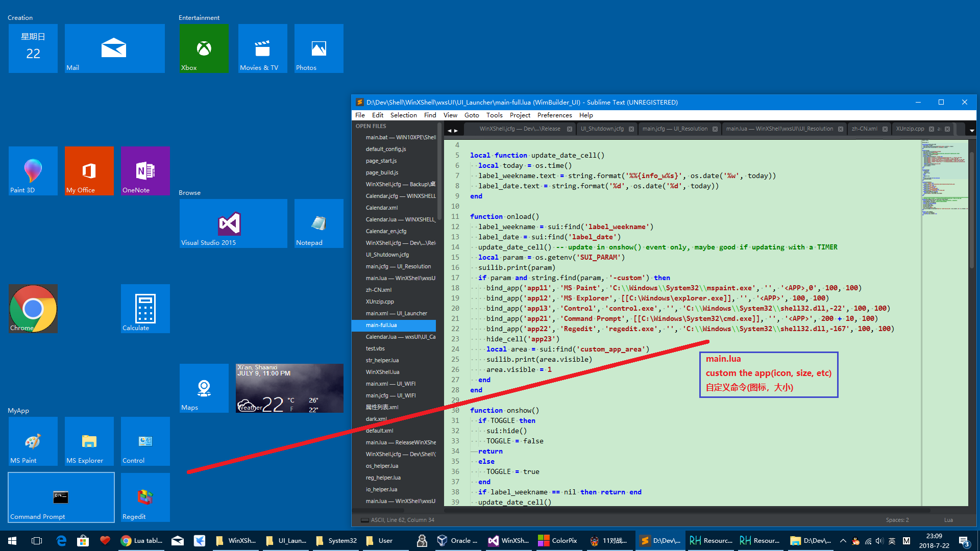Launch the MS Paint tile
Image resolution: width=980 pixels, height=551 pixels.
[33, 441]
